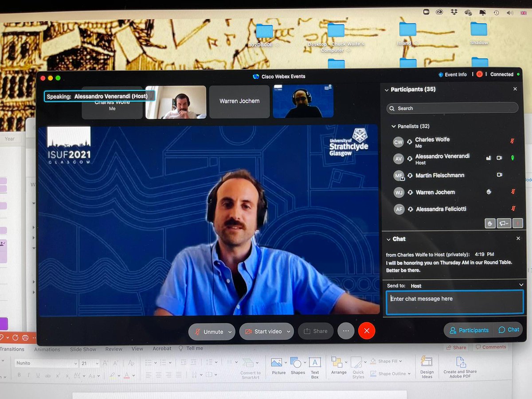Viewport: 532px width, 399px height.
Task: Open the More options ellipsis in meeting controls
Action: (x=346, y=331)
